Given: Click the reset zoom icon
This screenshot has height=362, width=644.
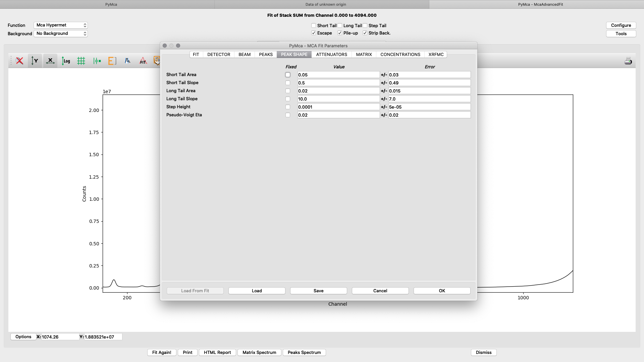Looking at the screenshot, I should 19,61.
